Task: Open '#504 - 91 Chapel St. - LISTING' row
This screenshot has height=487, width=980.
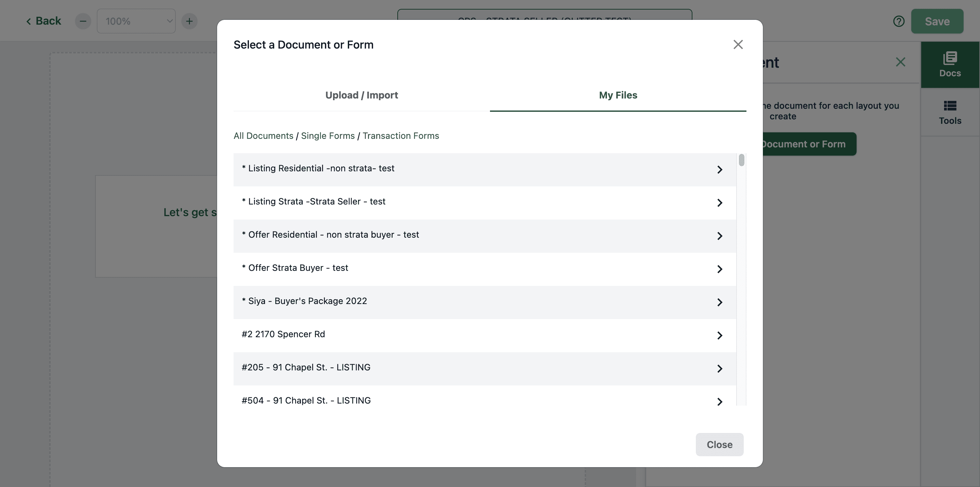Action: (x=485, y=396)
